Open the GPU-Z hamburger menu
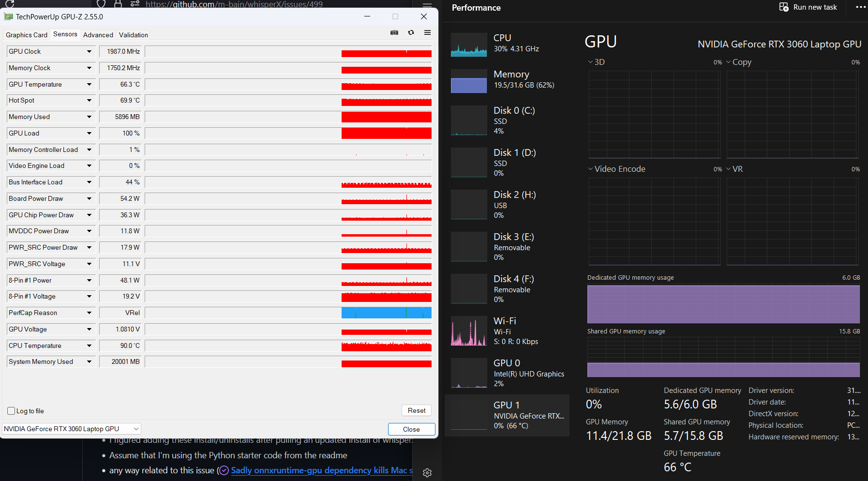 [x=427, y=32]
